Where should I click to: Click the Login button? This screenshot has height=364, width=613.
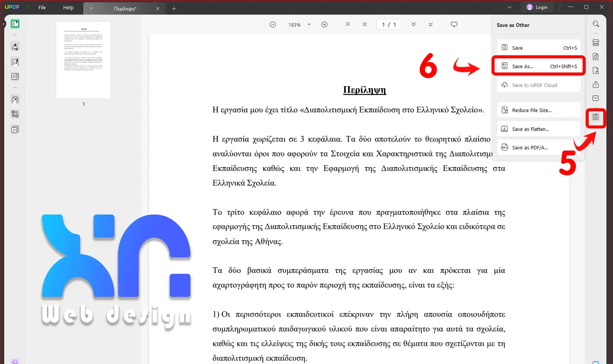[x=537, y=7]
